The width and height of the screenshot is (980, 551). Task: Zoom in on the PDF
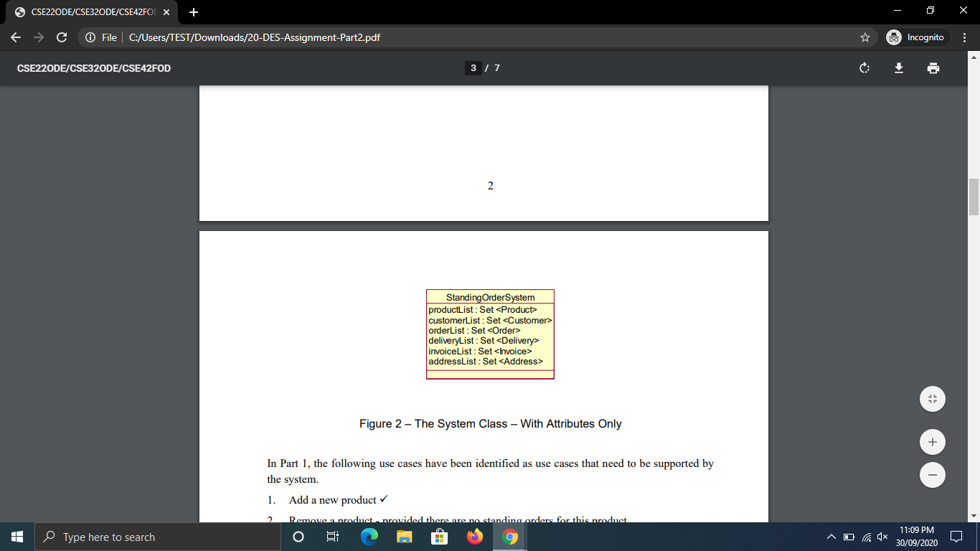click(932, 441)
